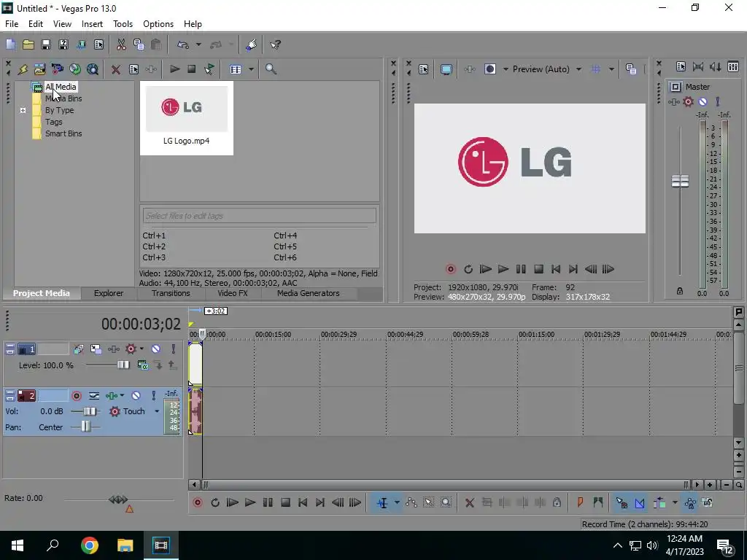Screen dimensions: 747x560
Task: Invert phase on audio track 2
Action: (x=94, y=396)
